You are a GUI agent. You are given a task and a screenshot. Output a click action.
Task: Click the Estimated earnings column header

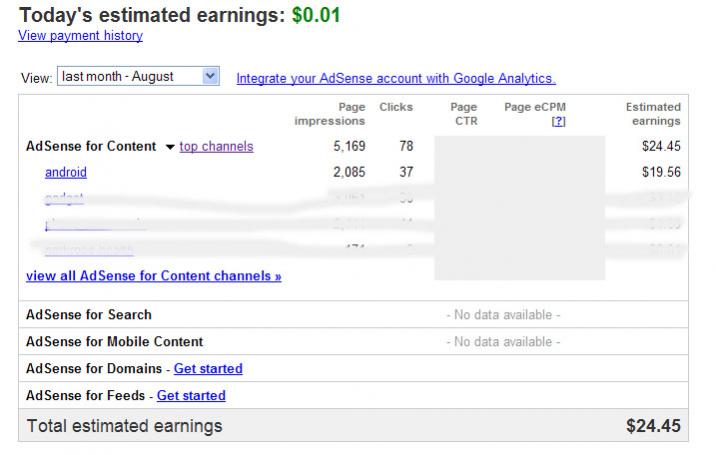coord(653,114)
